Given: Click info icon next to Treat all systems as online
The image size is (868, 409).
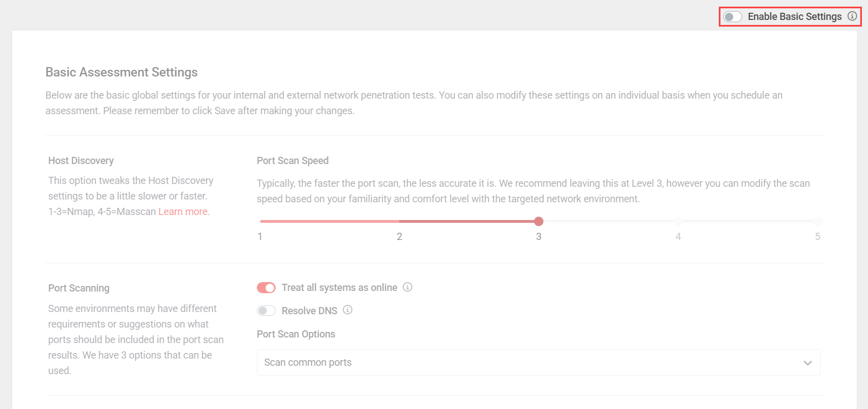Looking at the screenshot, I should [x=408, y=287].
